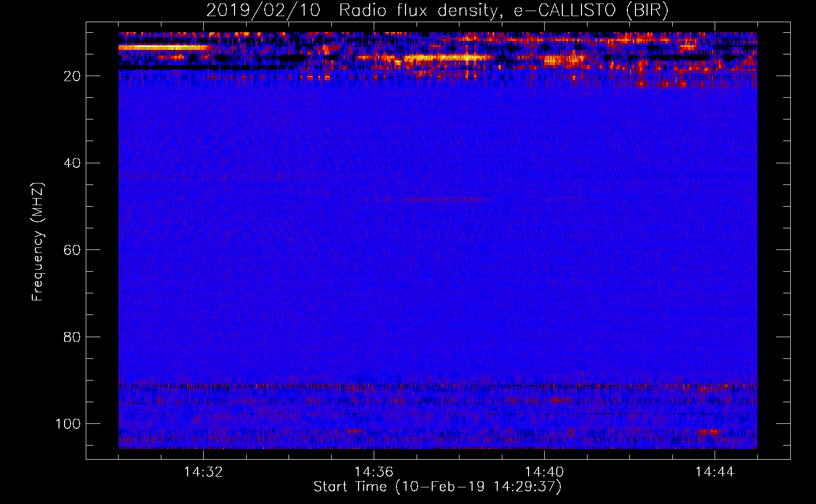The image size is (816, 504).
Task: Click the 'Start Time (10-Feb-19 14:29:37)' label
Action: pyautogui.click(x=437, y=487)
